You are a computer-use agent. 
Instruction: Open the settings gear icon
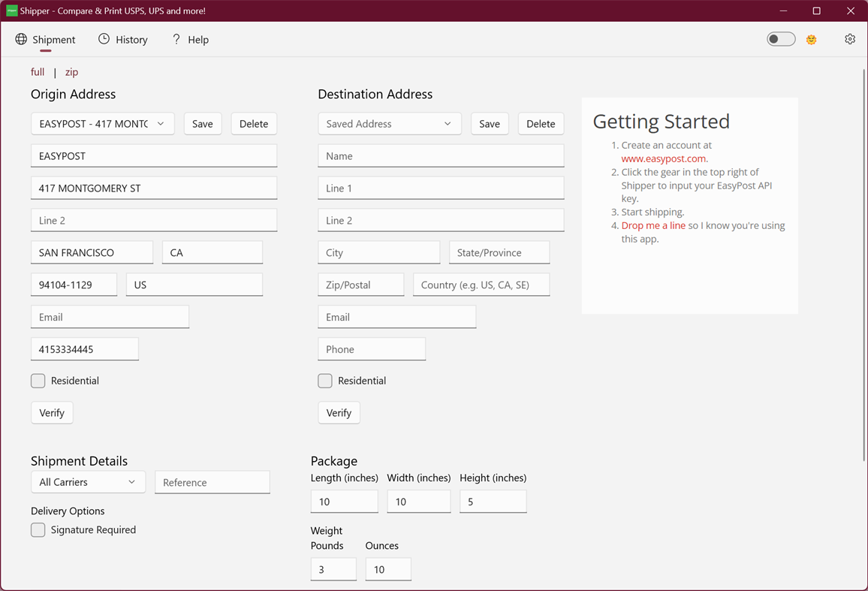point(849,39)
